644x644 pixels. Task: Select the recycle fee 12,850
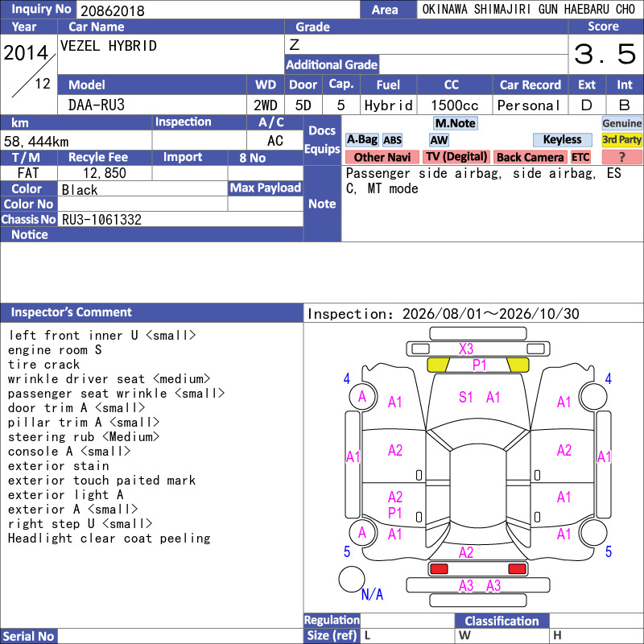coord(105,173)
